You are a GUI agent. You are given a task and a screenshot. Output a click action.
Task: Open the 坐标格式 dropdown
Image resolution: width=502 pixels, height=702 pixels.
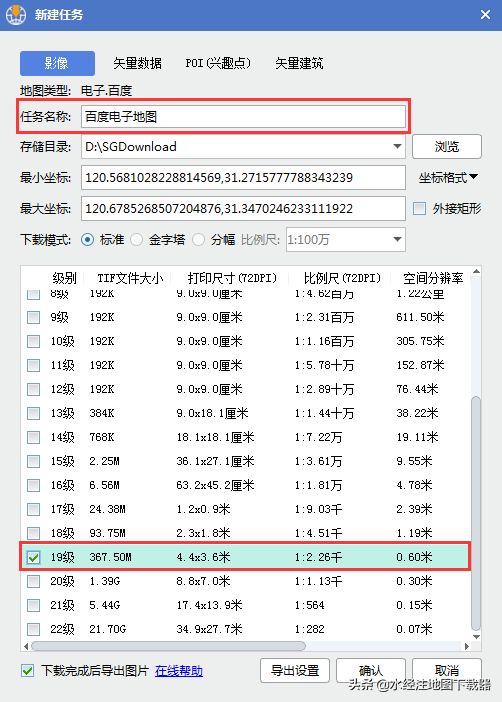448,178
